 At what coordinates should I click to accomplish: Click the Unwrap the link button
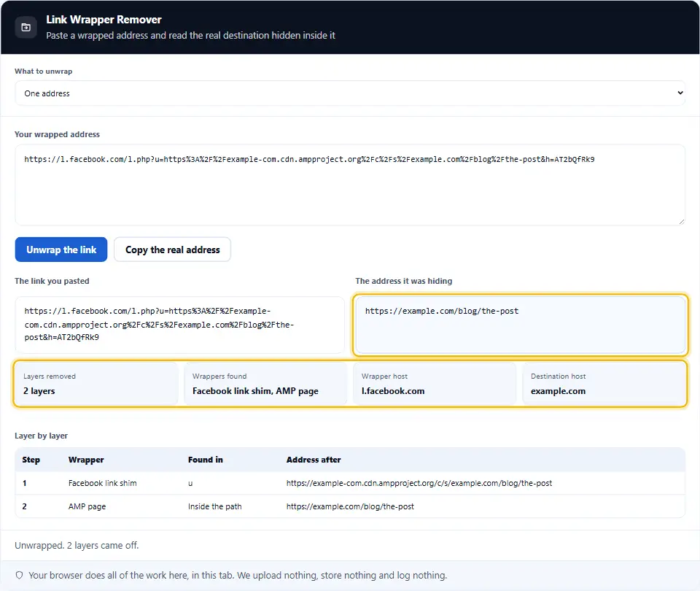point(61,250)
